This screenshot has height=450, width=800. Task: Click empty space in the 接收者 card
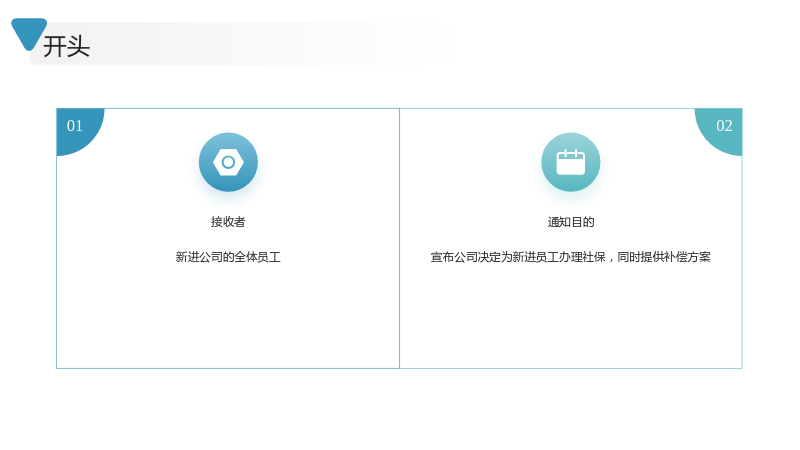(228, 316)
